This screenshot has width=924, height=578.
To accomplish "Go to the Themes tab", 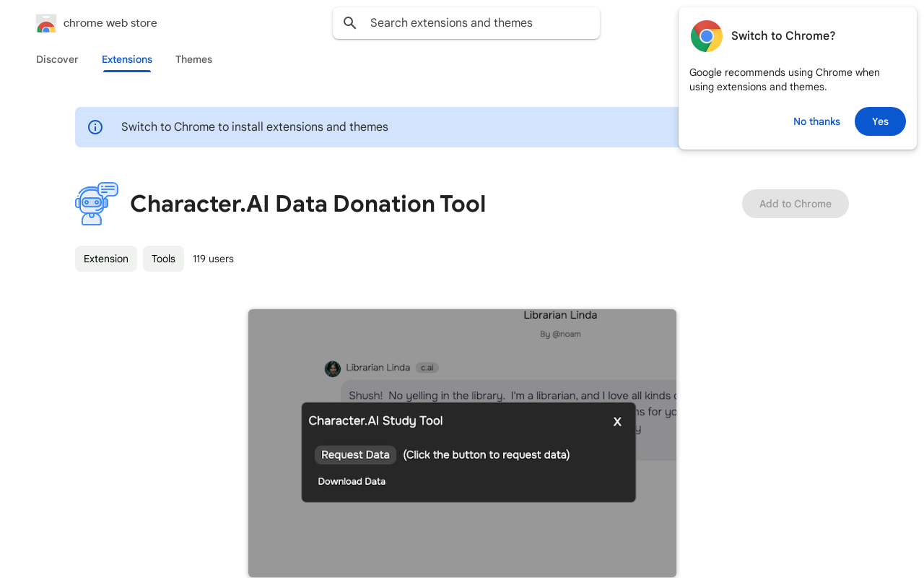I will pyautogui.click(x=193, y=59).
